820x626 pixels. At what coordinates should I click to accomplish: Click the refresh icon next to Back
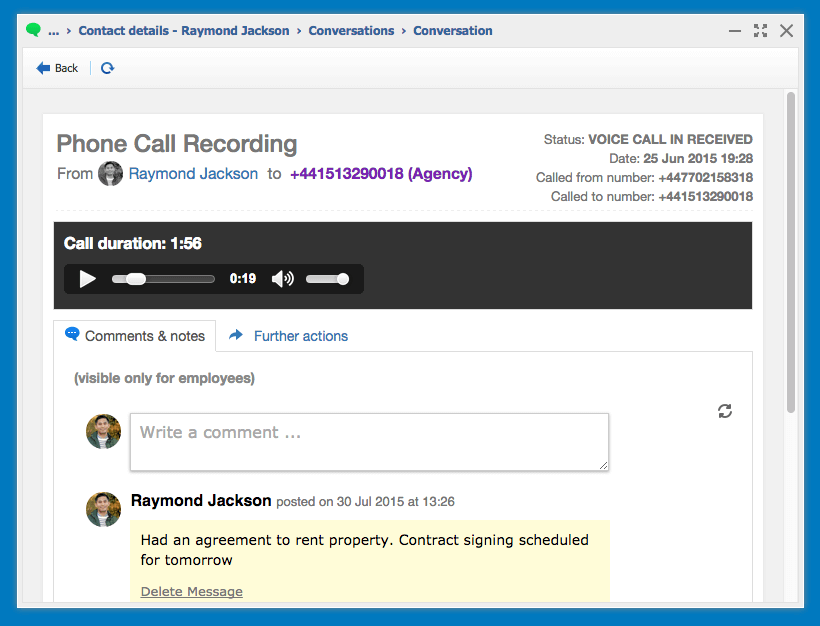tap(107, 69)
